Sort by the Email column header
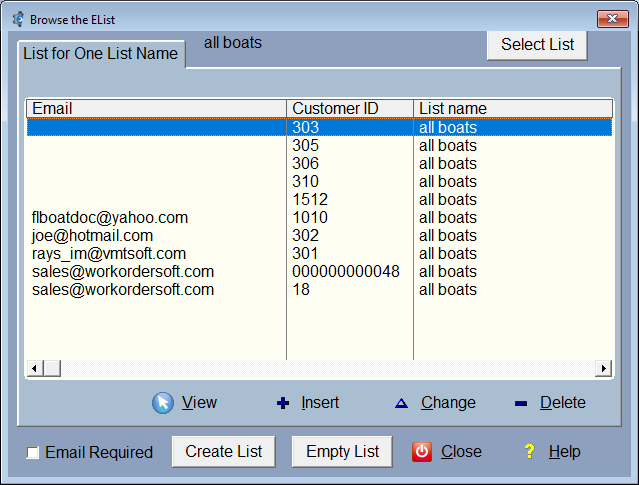Screen dimensions: 639x485 point(156,109)
